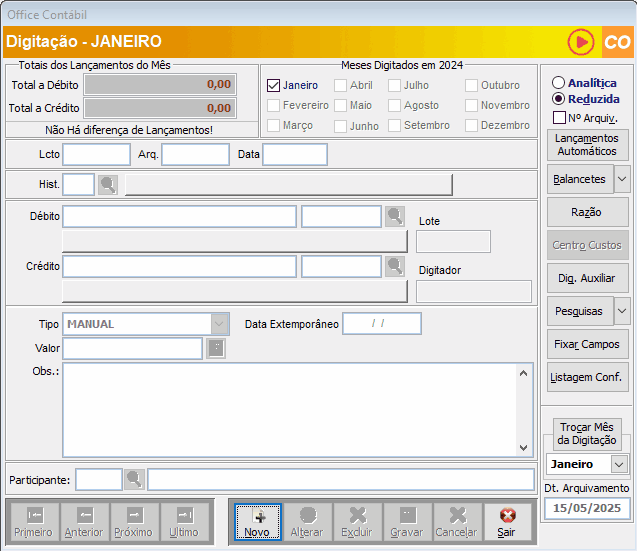Screen dimensions: 637x551
Task: Click the Novo button with plus icon
Action: click(258, 521)
